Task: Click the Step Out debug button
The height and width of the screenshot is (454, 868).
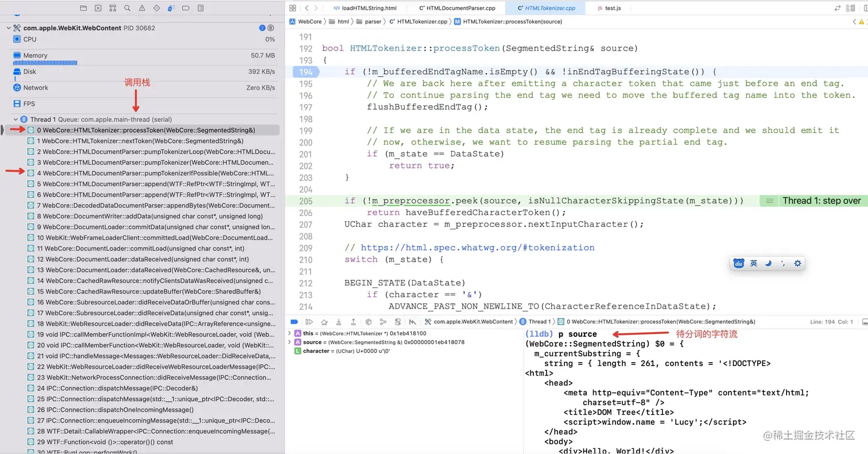Action: (x=353, y=322)
